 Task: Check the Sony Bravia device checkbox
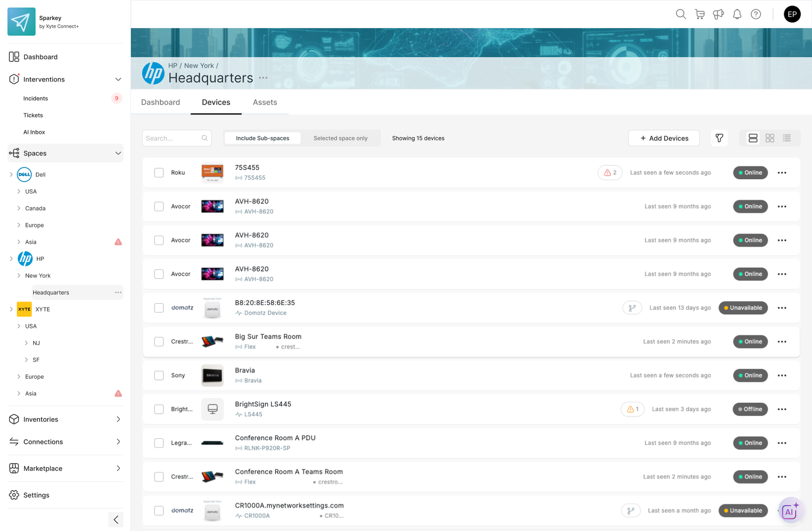tap(159, 375)
